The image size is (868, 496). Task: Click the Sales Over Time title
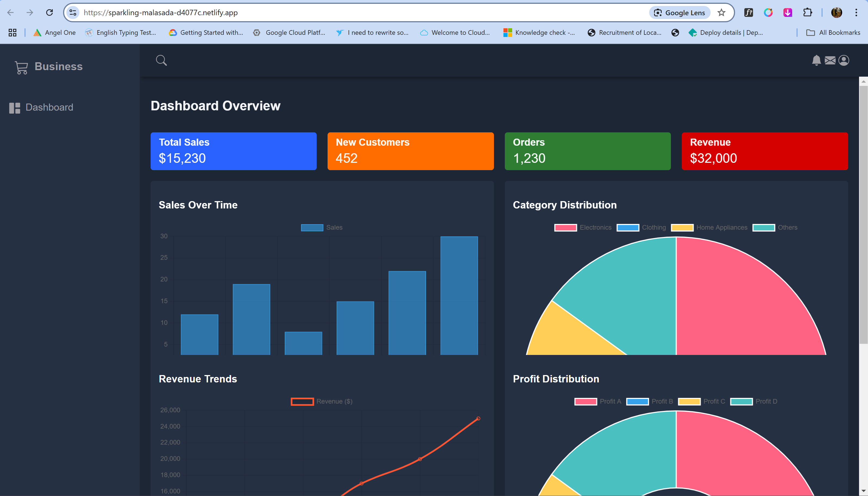point(198,205)
